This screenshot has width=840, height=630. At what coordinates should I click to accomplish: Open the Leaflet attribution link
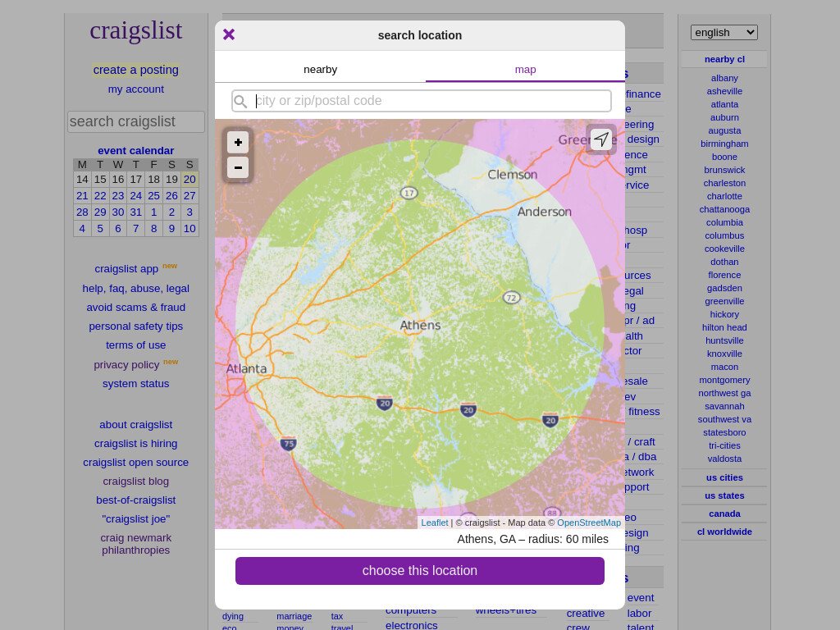(x=435, y=523)
